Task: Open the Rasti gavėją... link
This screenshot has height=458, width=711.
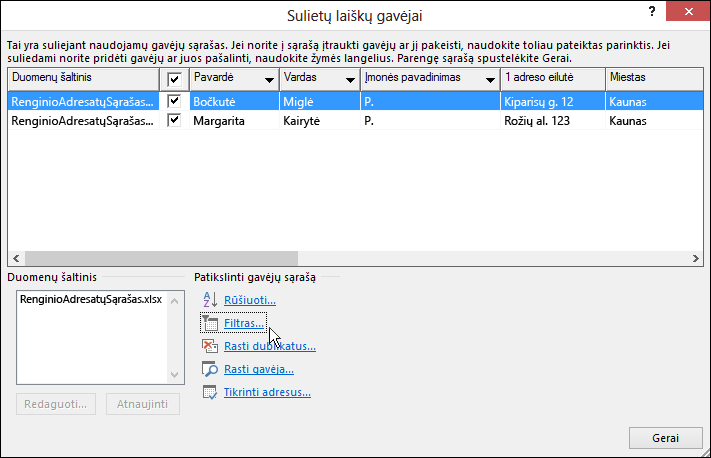Action: tap(259, 370)
